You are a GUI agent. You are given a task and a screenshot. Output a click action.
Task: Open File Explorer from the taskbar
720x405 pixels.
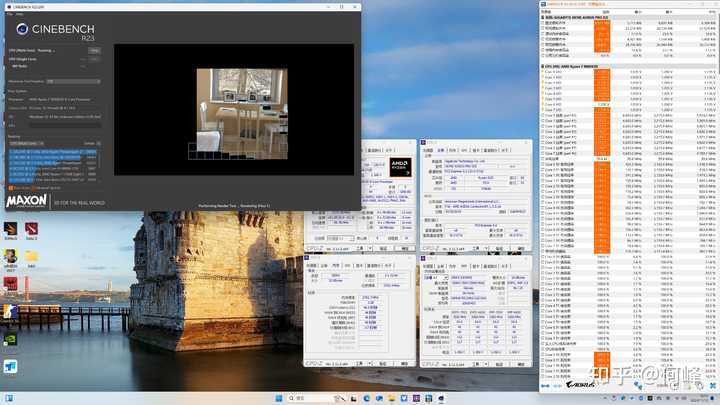tap(391, 398)
